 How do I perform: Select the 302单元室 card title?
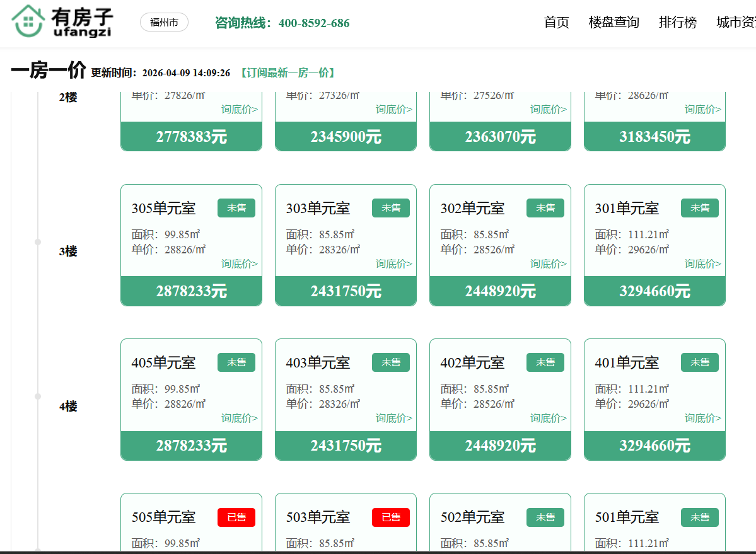(x=472, y=208)
